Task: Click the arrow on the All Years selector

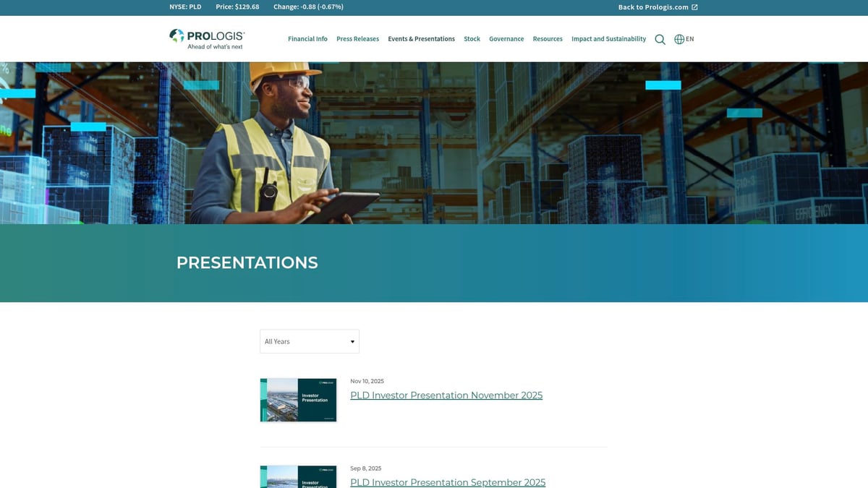Action: coord(351,341)
